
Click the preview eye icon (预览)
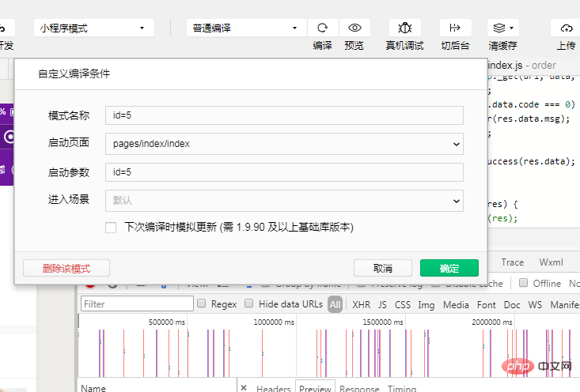(x=354, y=28)
